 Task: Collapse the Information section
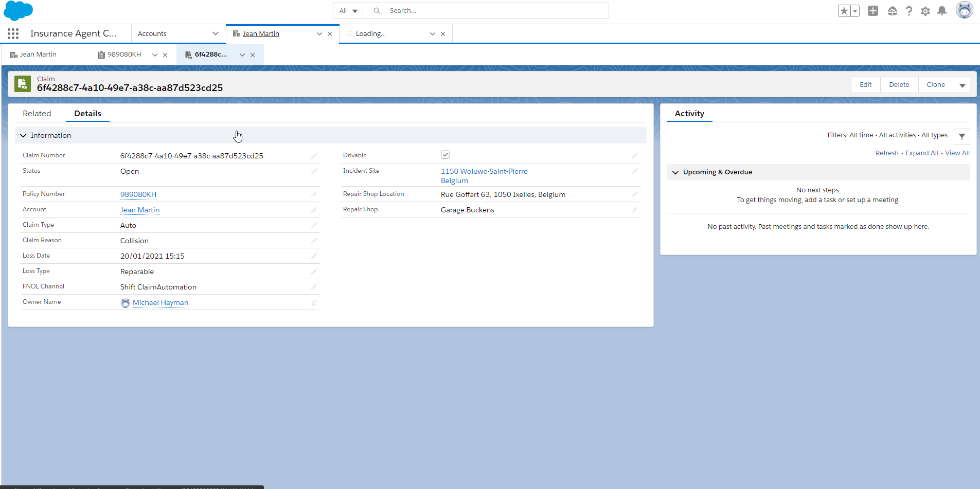(x=23, y=135)
